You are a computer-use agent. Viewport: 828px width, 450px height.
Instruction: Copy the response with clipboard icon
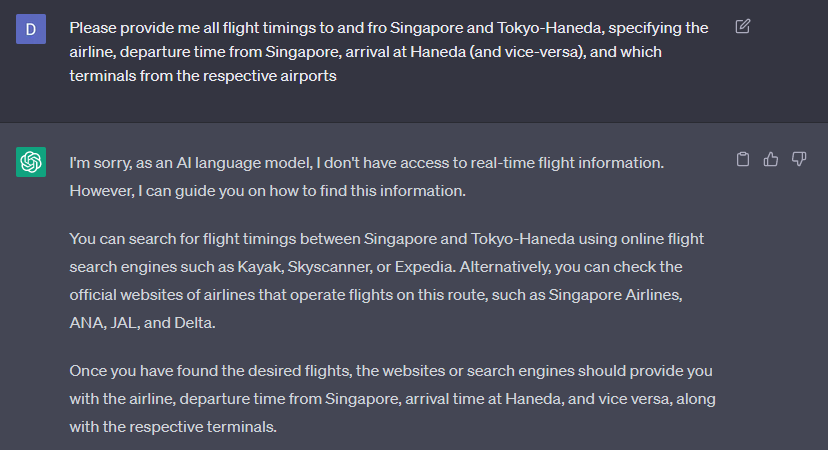[x=742, y=159]
